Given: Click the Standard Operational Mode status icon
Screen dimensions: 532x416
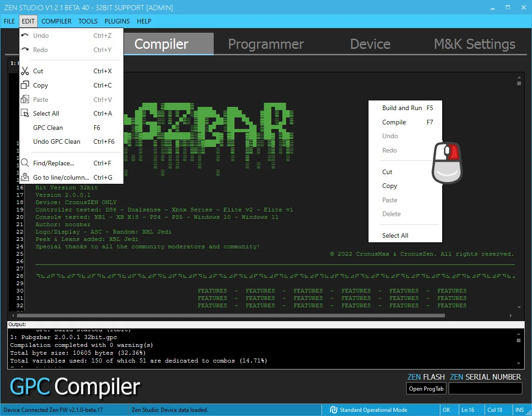Looking at the screenshot, I should pos(333,410).
